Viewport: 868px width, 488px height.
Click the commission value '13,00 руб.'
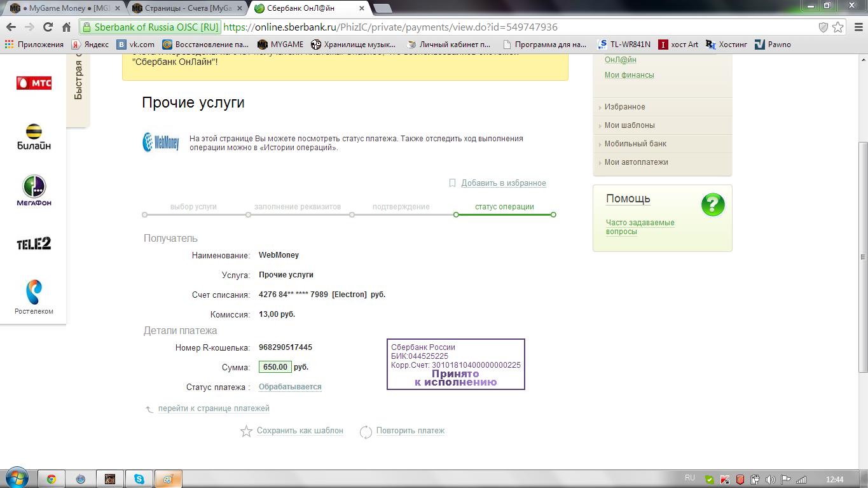[277, 314]
